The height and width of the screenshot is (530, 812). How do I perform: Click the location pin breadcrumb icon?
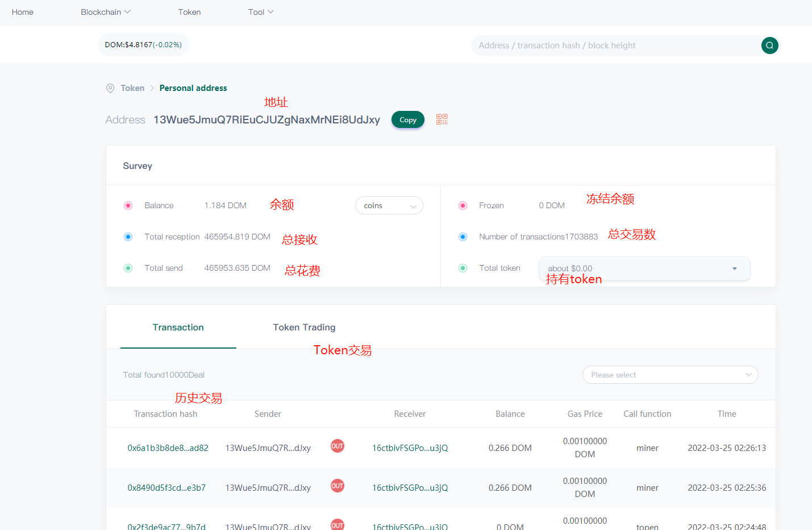click(x=110, y=88)
